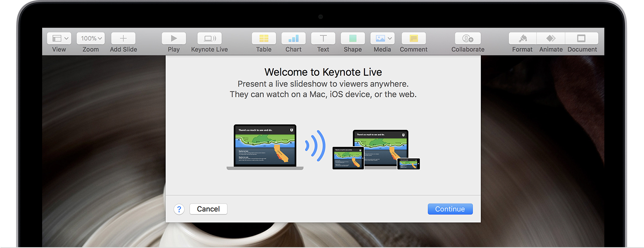
Task: Add a Comment sticky note
Action: point(414,38)
